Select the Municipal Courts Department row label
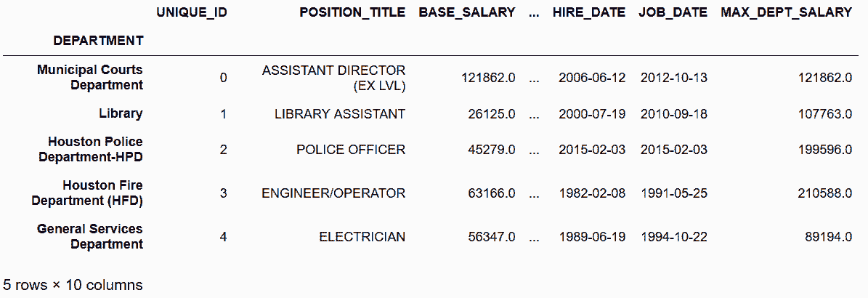The height and width of the screenshot is (298, 868). pos(90,77)
